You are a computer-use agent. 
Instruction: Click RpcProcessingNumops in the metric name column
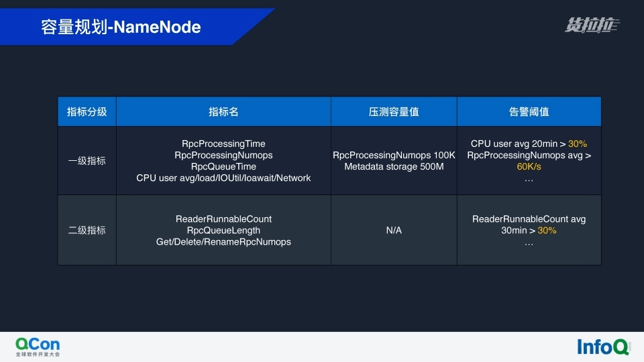pos(223,155)
